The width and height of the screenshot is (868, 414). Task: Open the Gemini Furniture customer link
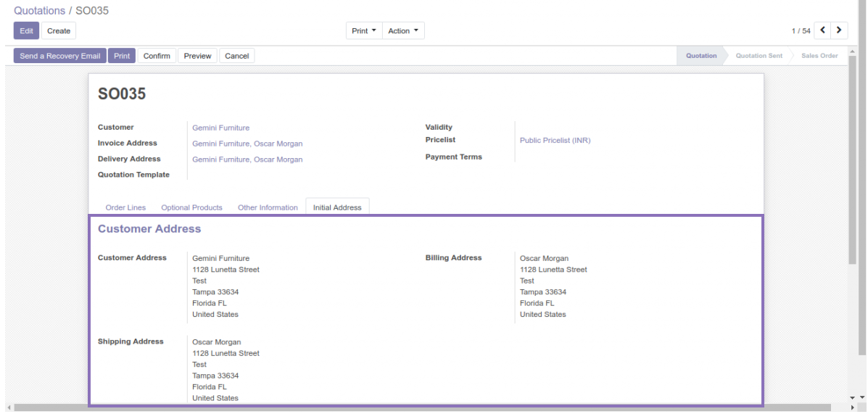coord(220,128)
